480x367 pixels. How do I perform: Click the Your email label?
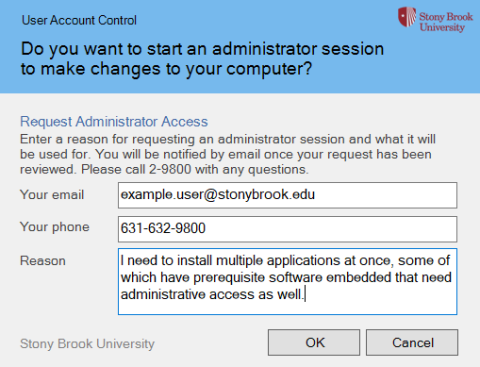(52, 195)
